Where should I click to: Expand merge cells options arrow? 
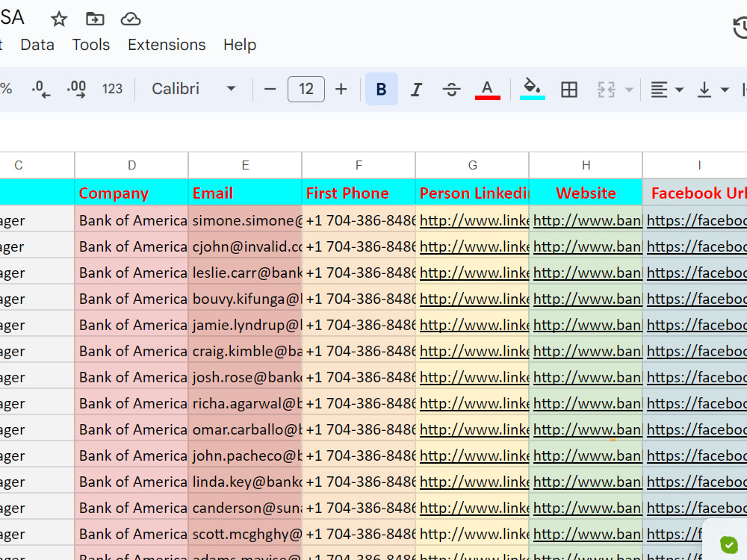pos(629,90)
